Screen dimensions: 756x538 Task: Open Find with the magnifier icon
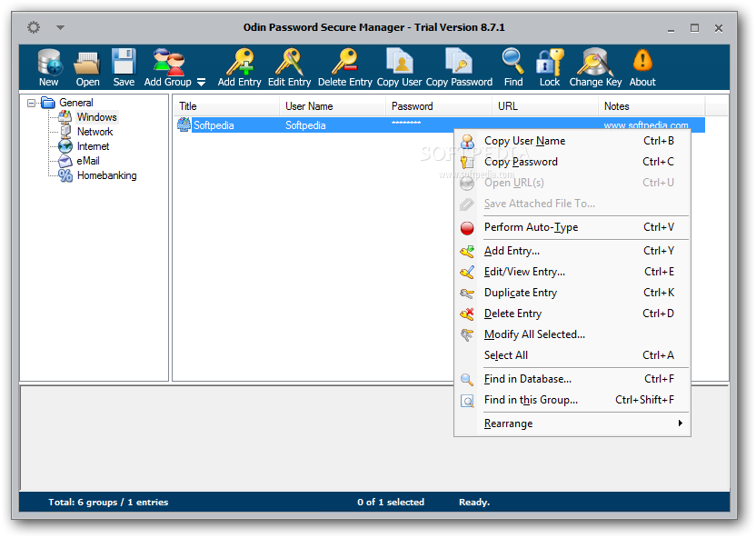coord(513,67)
